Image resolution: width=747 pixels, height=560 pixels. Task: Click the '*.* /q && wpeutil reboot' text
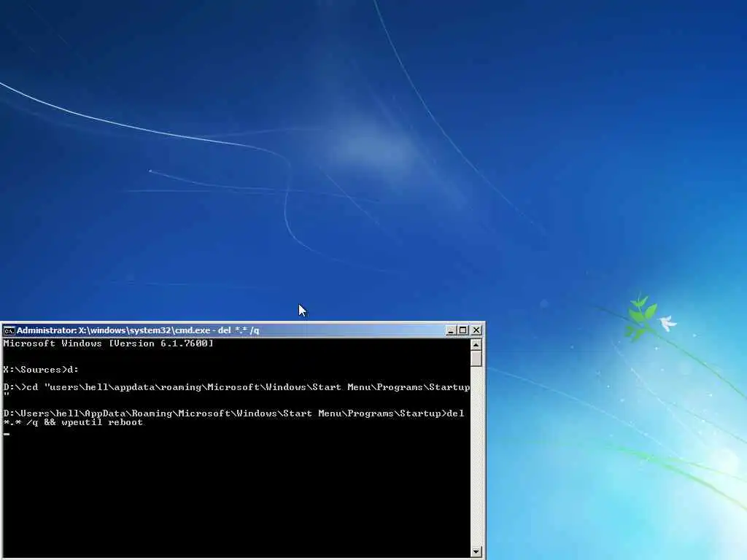(73, 422)
